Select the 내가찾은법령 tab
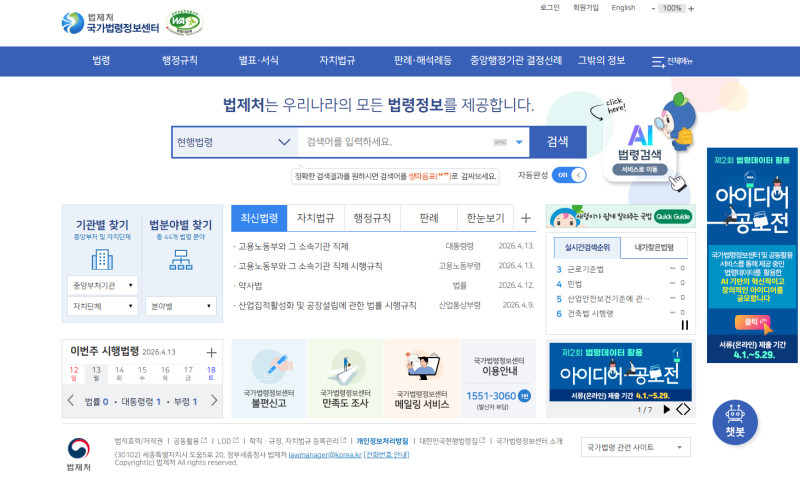Image resolution: width=800 pixels, height=479 pixels. coord(654,247)
